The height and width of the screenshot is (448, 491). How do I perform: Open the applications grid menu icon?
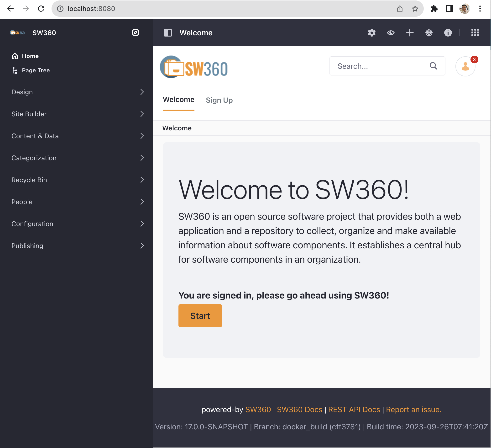pyautogui.click(x=475, y=33)
